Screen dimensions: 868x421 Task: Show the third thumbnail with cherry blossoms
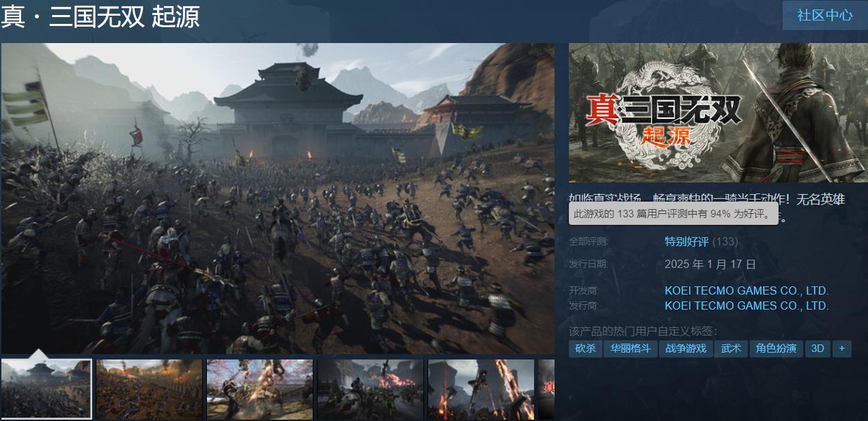260,389
